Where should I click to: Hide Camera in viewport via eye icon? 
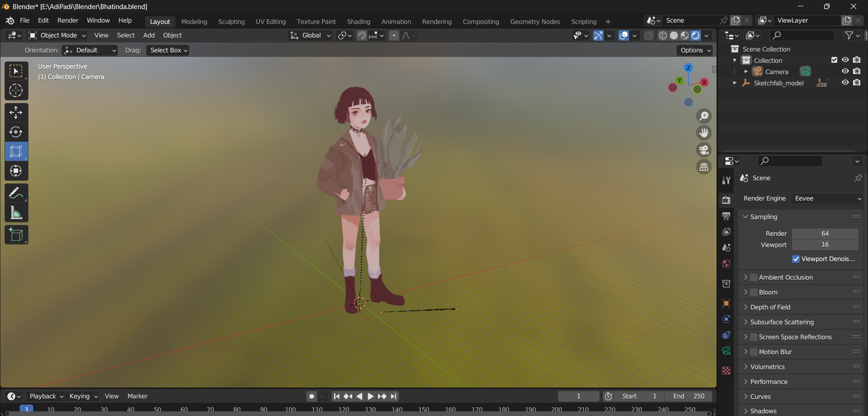coord(845,71)
